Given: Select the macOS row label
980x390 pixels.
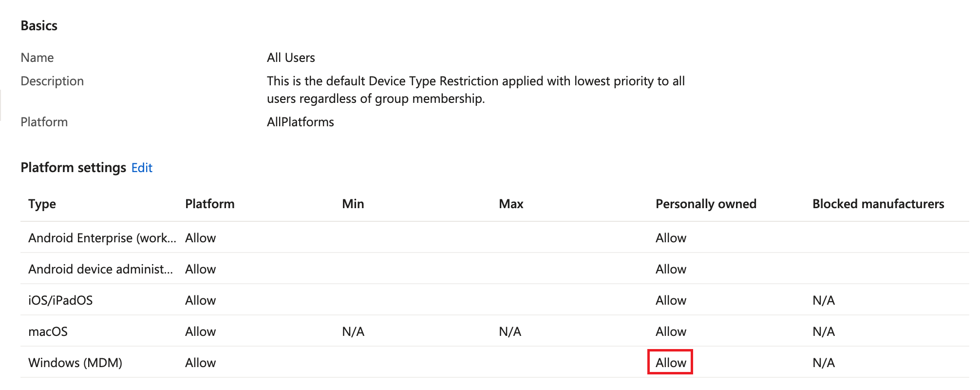Looking at the screenshot, I should click(x=48, y=331).
